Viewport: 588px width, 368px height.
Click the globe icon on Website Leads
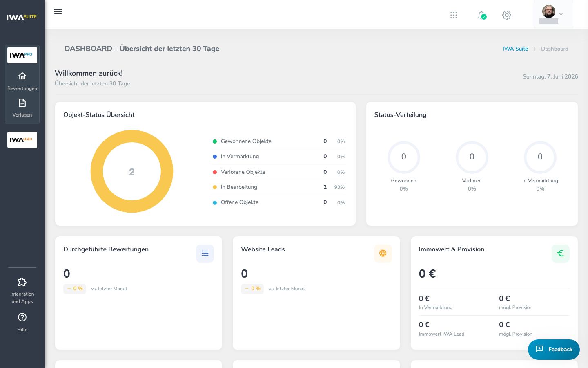(x=383, y=254)
